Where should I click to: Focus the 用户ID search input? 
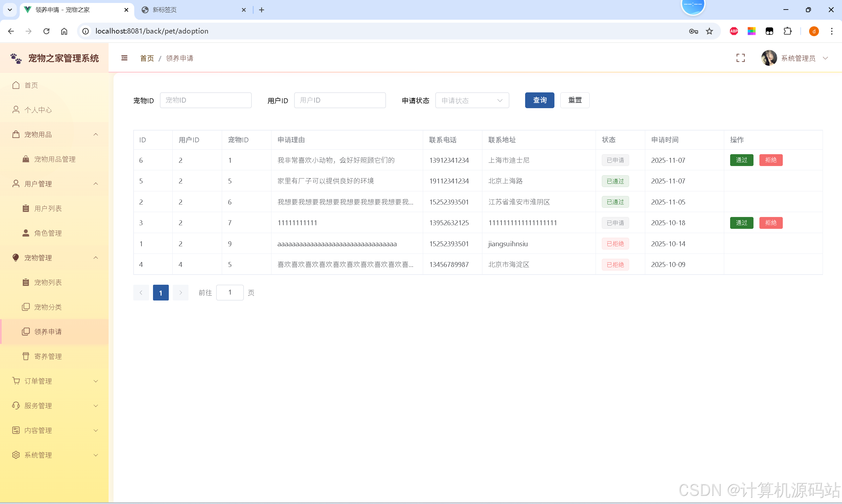[340, 100]
